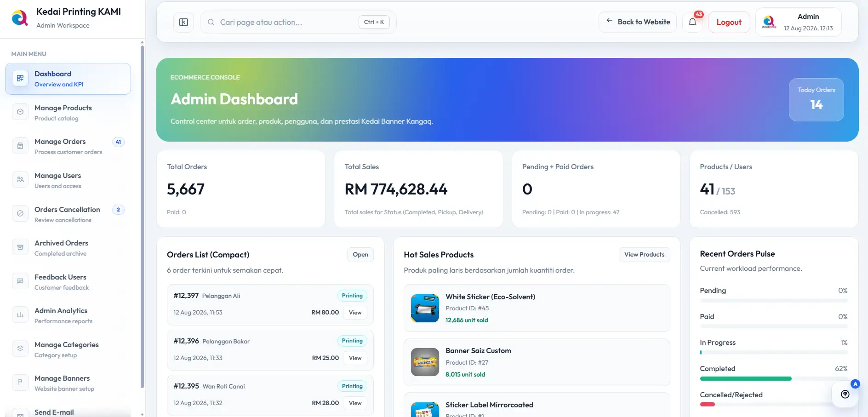This screenshot has width=868, height=417.
Task: Open the Orders Cancellation page
Action: [68, 214]
